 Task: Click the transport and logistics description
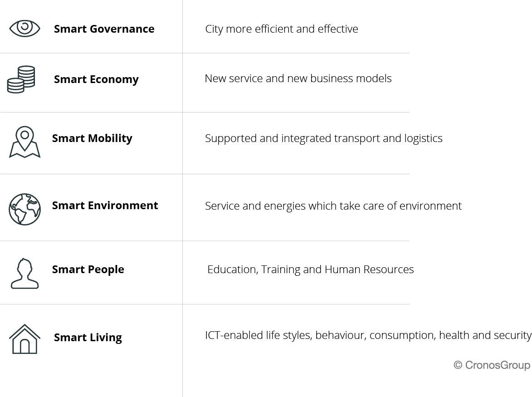point(324,138)
